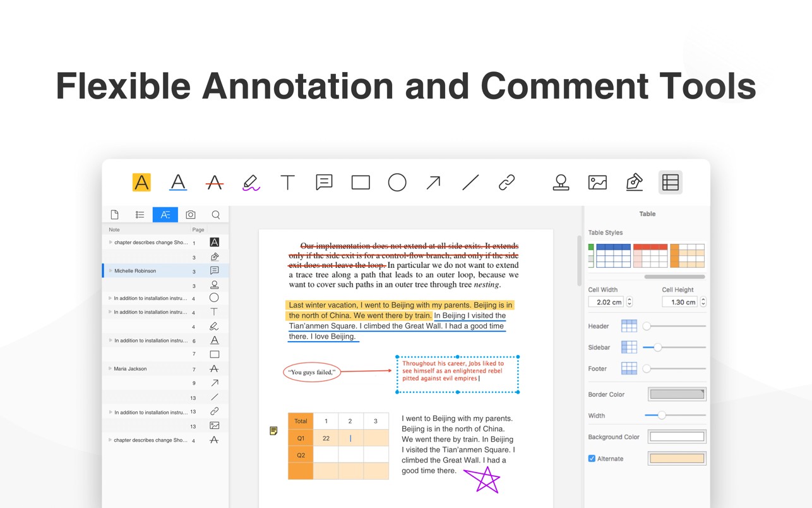Click the Cell Width stepper arrows
The width and height of the screenshot is (812, 508).
630,302
